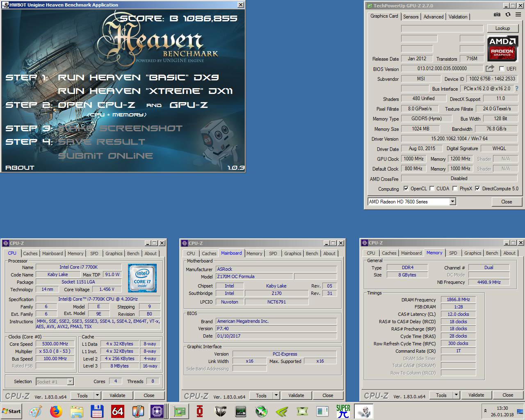Screen dimensions: 525x420
Task: Click the grey TUF shield taskbar icon
Action: 220,411
